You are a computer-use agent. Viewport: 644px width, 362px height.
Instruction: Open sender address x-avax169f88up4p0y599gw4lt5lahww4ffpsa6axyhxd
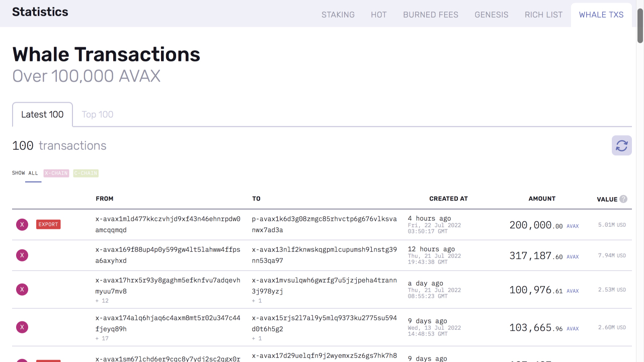point(168,255)
